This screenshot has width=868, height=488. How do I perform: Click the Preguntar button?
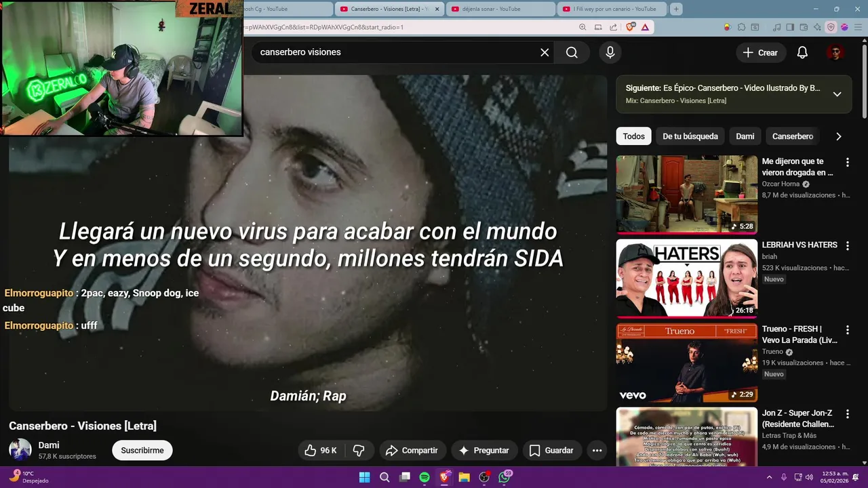coord(484,450)
